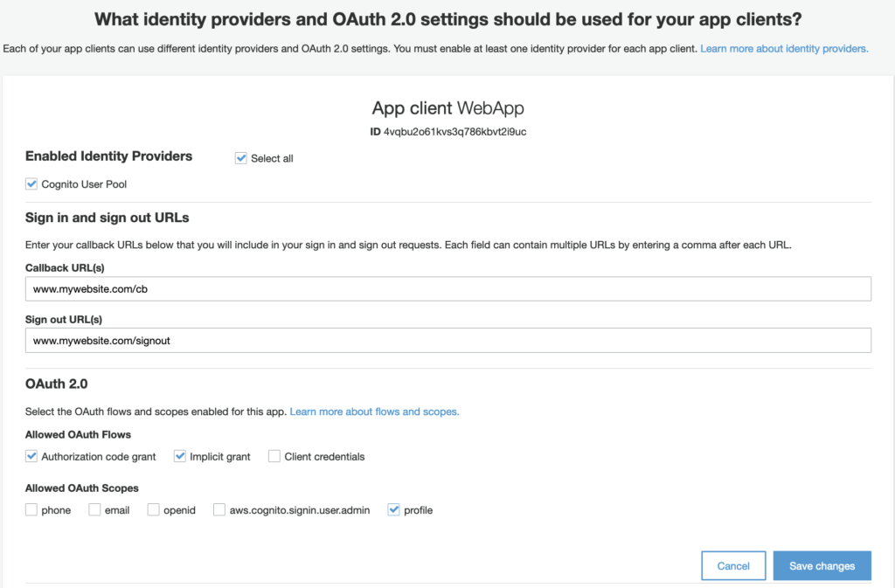Click the App client WebApp title
Viewport: 895px width, 588px height.
click(447, 108)
